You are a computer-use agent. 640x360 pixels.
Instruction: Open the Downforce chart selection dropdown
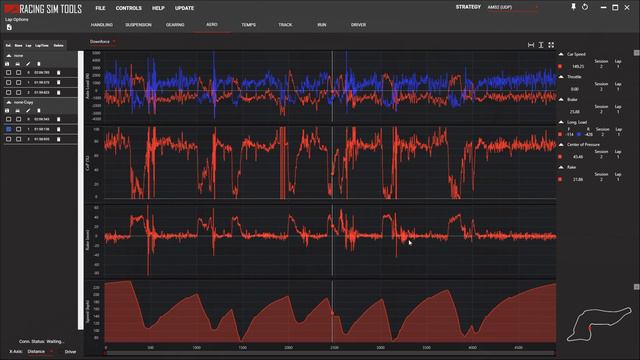point(103,42)
